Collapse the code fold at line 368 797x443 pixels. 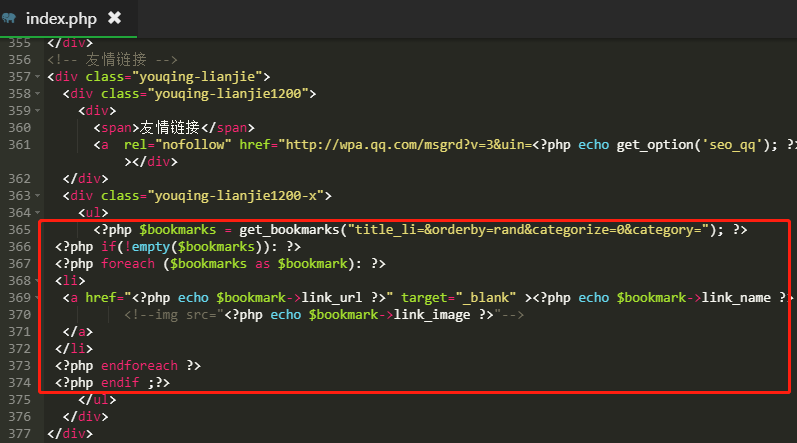[x=38, y=280]
